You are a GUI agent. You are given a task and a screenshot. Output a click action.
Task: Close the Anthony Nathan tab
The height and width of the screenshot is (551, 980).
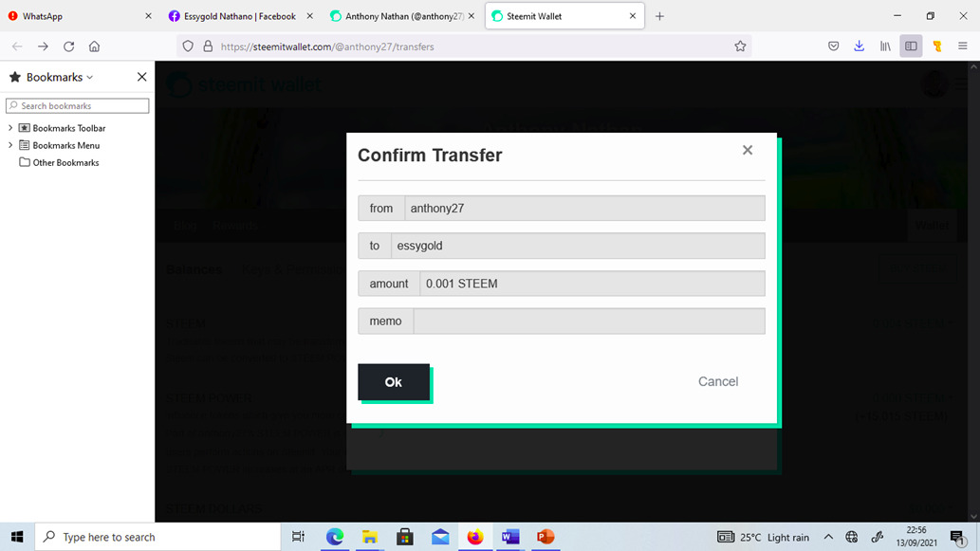472,16
